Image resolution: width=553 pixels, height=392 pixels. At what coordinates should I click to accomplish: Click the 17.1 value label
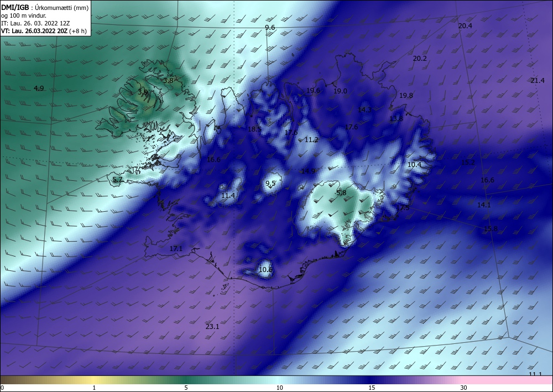(176, 249)
